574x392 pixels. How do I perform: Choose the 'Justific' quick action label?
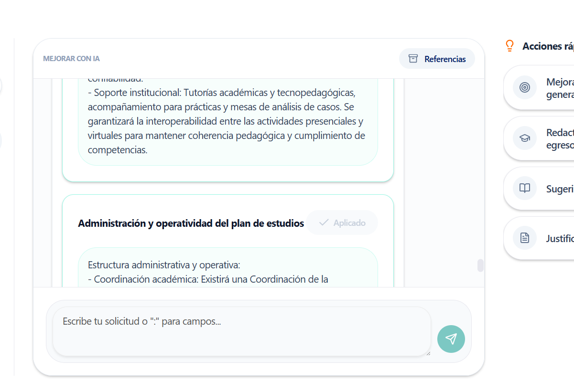point(560,238)
